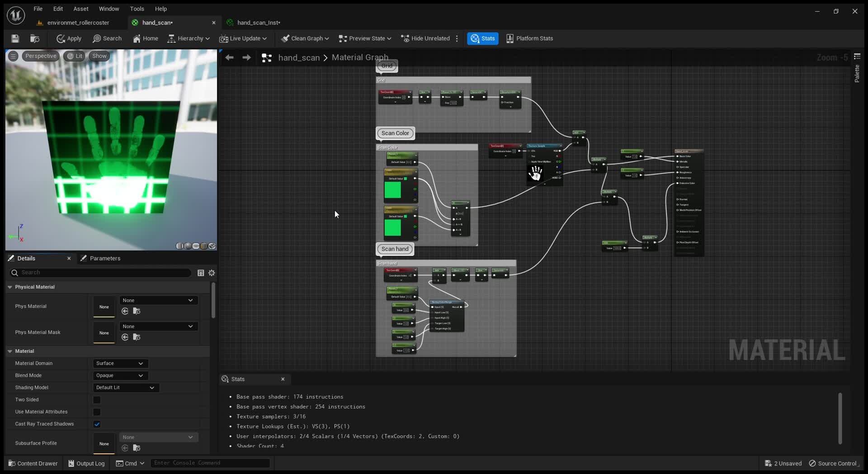868x474 pixels.
Task: Open viewport hamburger options menu
Action: coord(13,56)
